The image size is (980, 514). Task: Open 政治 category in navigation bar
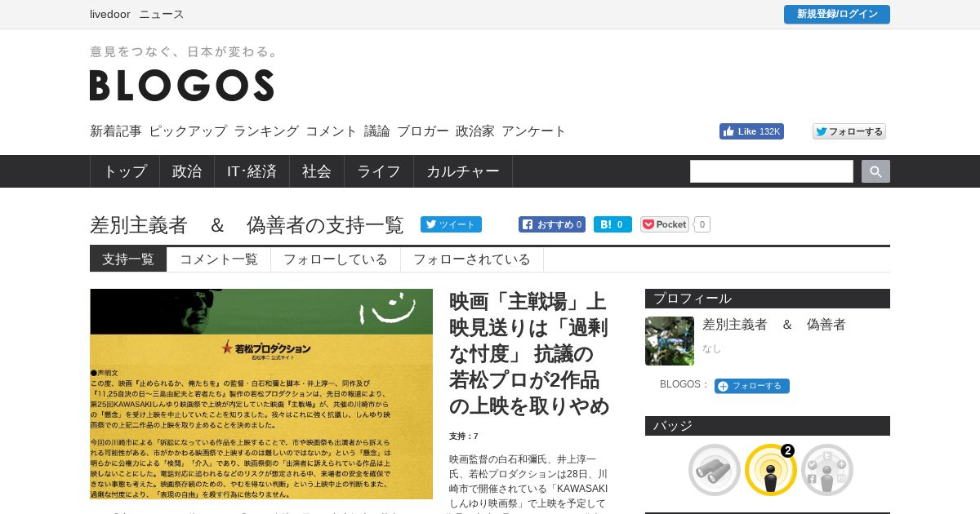point(187,171)
